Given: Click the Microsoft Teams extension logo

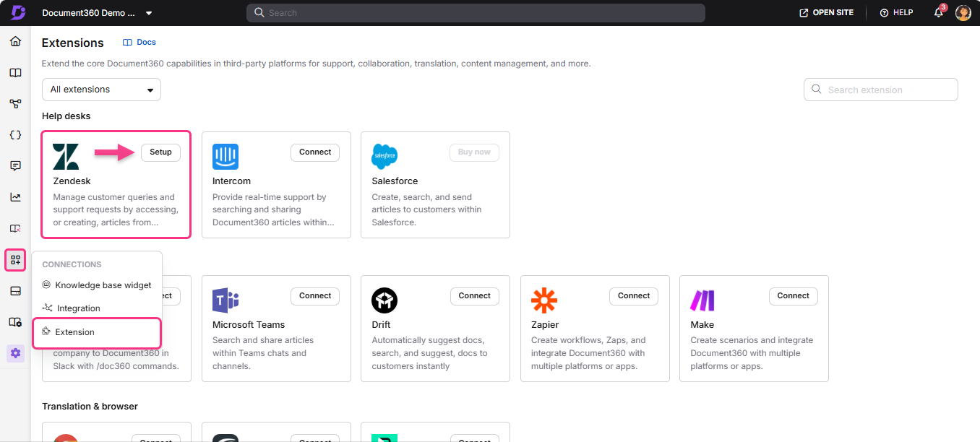Looking at the screenshot, I should 225,300.
